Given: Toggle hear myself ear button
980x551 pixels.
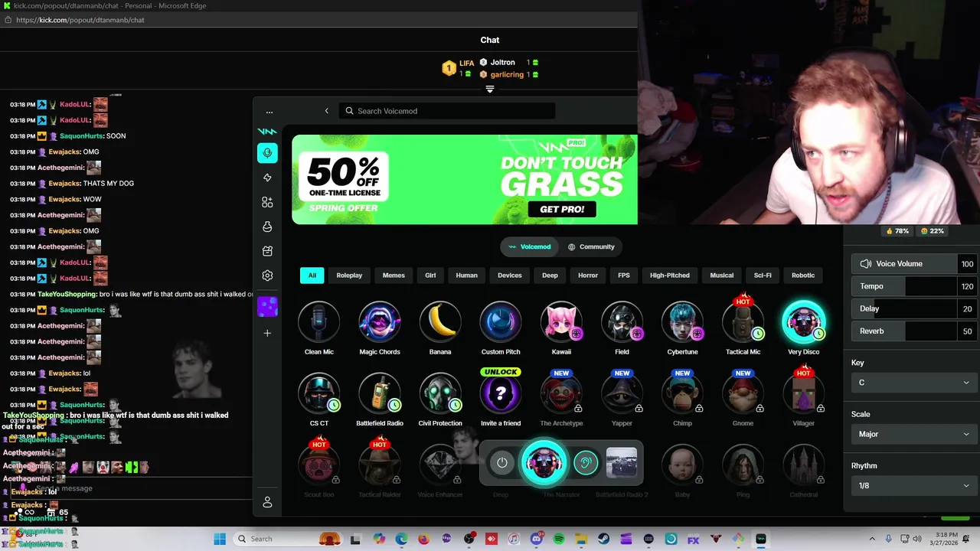Looking at the screenshot, I should 586,463.
